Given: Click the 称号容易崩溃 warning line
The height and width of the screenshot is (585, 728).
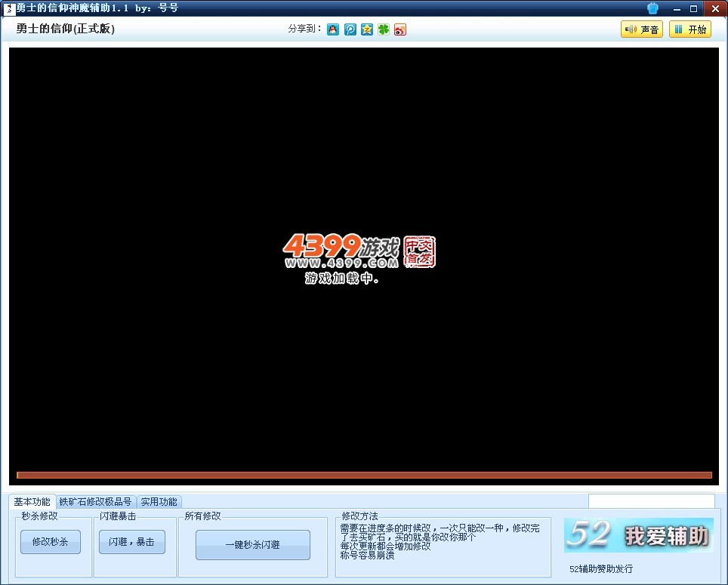Looking at the screenshot, I should point(367,556).
